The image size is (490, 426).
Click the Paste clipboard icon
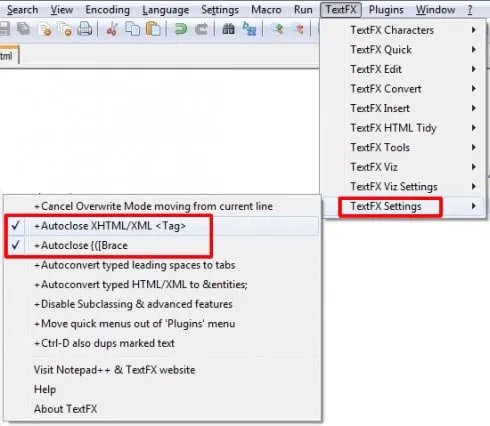click(x=153, y=29)
